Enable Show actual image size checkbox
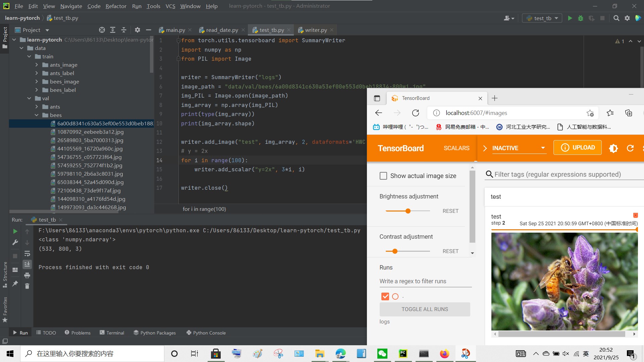The height and width of the screenshot is (362, 644). pos(383,176)
